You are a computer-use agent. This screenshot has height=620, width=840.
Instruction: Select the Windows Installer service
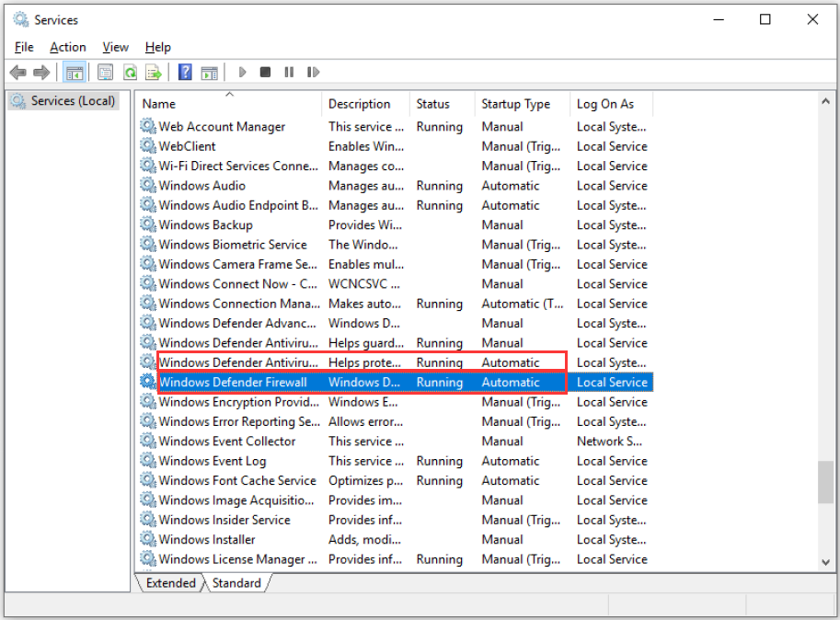[x=396, y=539]
